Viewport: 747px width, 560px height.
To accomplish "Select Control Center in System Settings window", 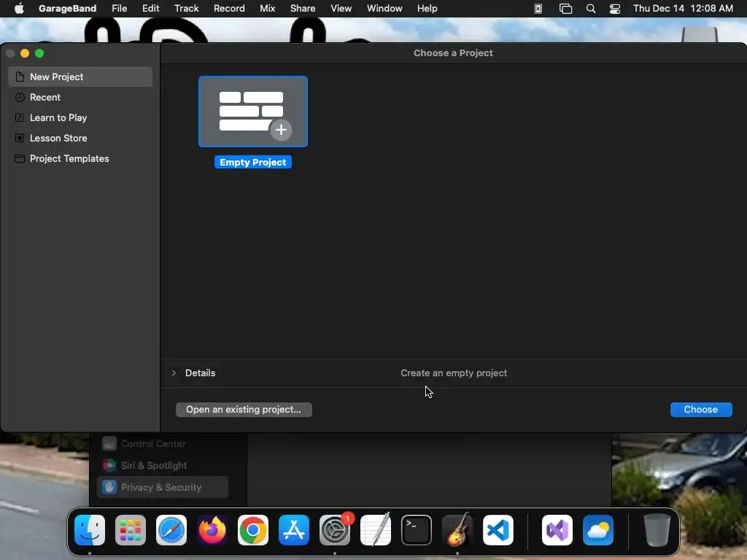I will click(163, 443).
